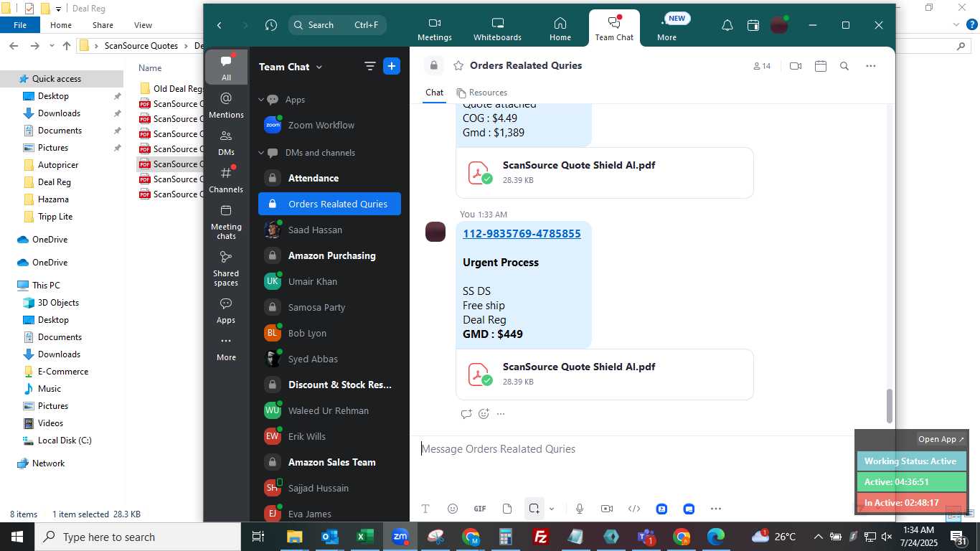This screenshot has width=980, height=551.
Task: Open channel more options ellipsis
Action: click(871, 66)
